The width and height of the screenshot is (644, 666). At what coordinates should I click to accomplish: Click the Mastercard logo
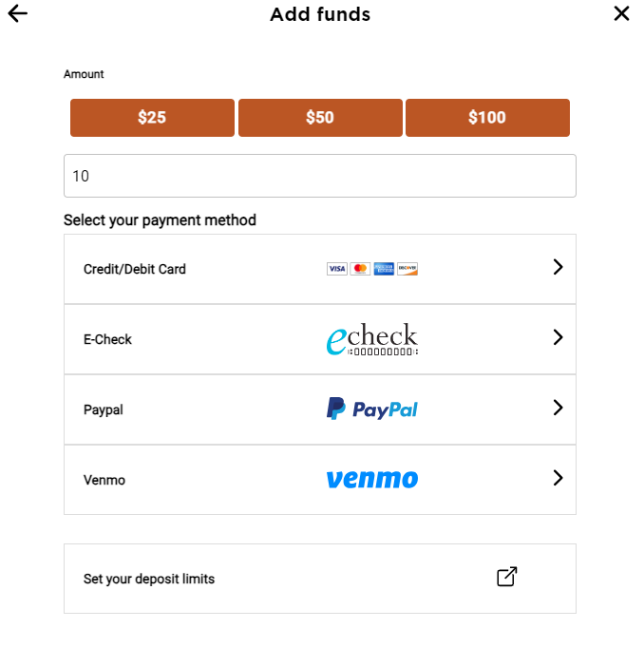pos(360,269)
